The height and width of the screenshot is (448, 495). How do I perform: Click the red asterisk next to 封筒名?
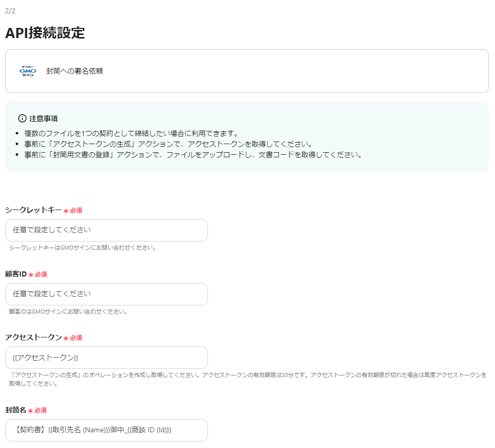pyautogui.click(x=31, y=410)
